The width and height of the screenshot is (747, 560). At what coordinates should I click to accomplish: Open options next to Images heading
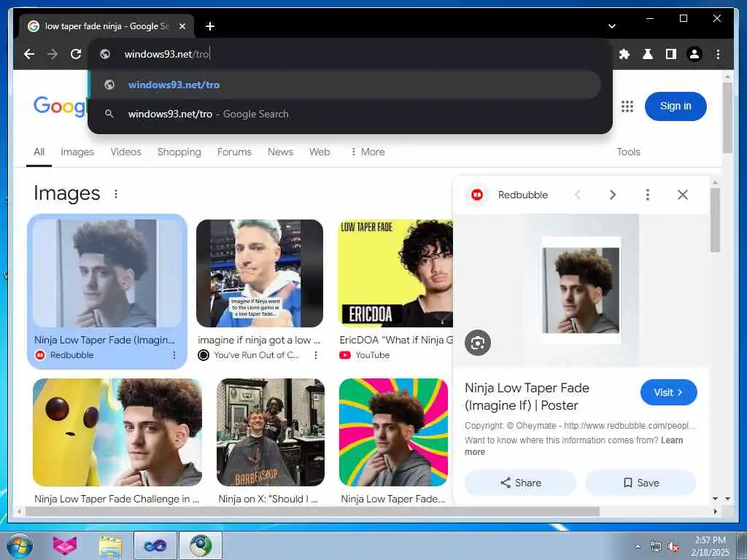click(116, 194)
